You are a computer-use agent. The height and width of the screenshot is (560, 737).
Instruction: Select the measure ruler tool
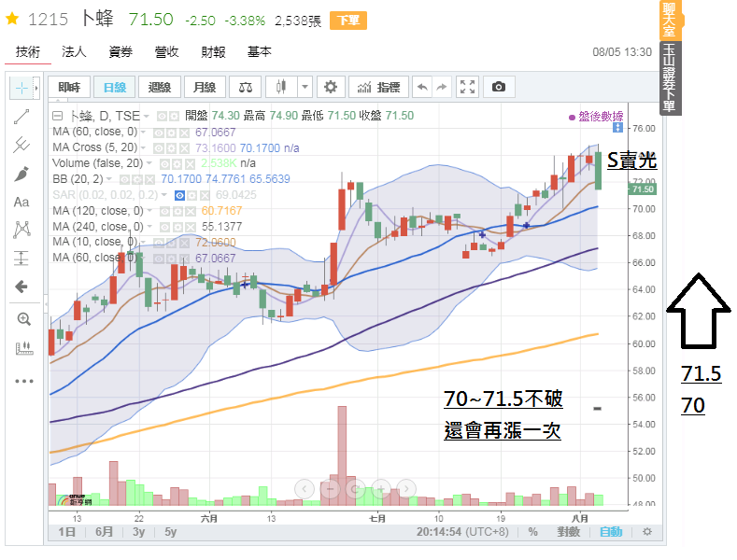click(x=24, y=348)
